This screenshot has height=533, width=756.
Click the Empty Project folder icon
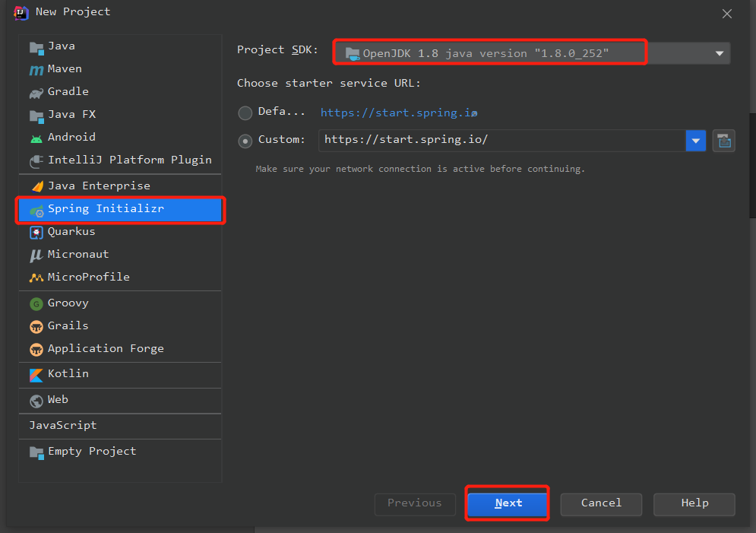tap(36, 452)
